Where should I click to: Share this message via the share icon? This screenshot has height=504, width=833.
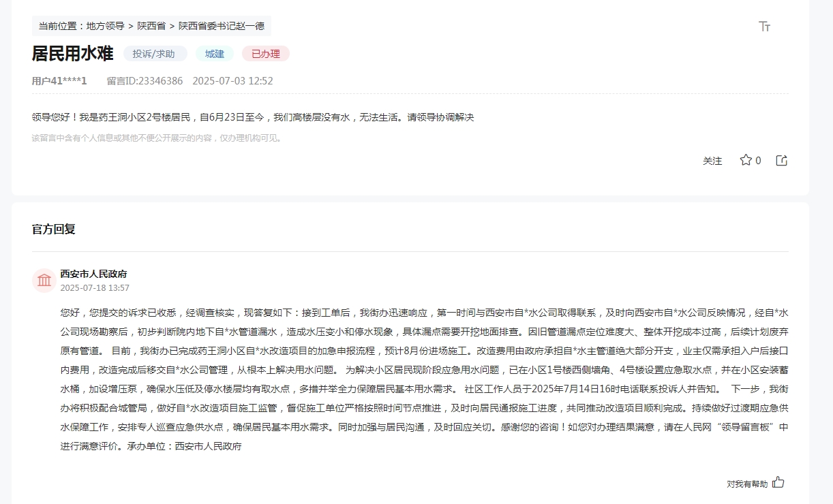click(781, 160)
